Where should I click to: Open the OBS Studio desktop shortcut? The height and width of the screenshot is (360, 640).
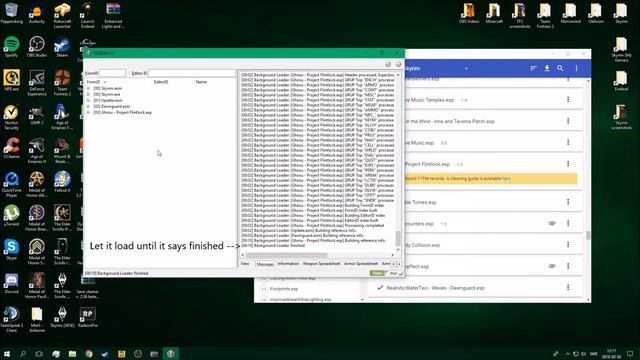pyautogui.click(x=37, y=47)
